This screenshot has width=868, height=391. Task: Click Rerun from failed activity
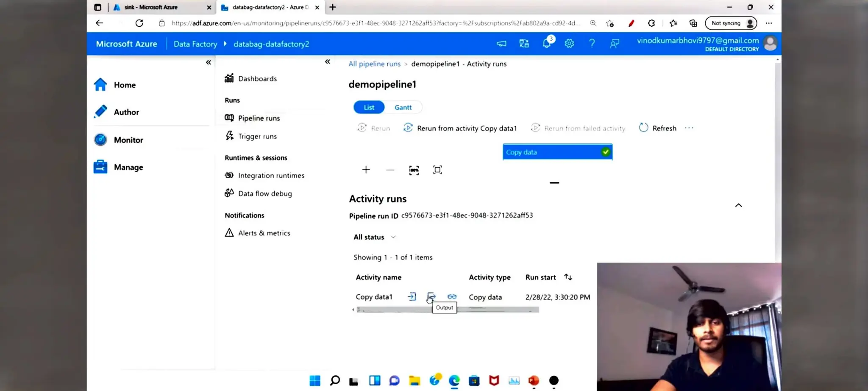pyautogui.click(x=578, y=128)
